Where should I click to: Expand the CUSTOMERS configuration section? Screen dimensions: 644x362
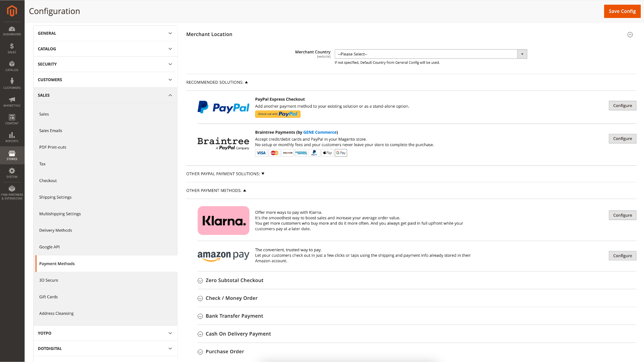[x=105, y=80]
